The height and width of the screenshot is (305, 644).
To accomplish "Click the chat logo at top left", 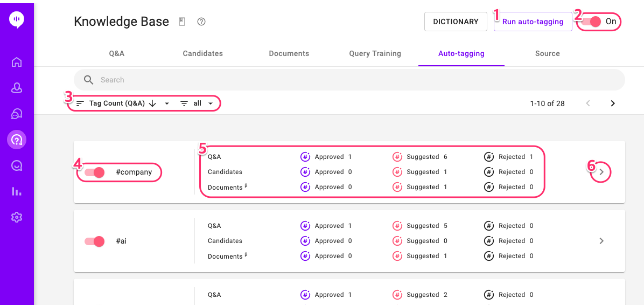I will [17, 20].
